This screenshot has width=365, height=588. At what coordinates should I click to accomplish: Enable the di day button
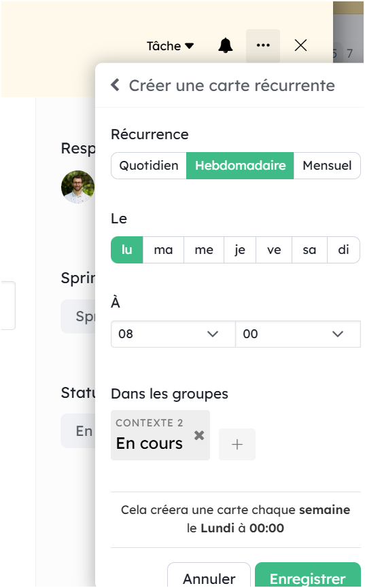344,250
